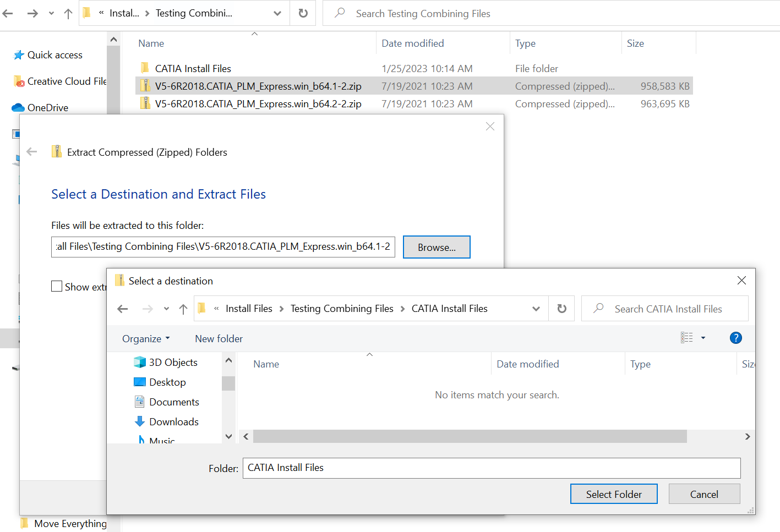The width and height of the screenshot is (780, 532).
Task: Select the win_b64.1-2.zip file
Action: coord(414,86)
